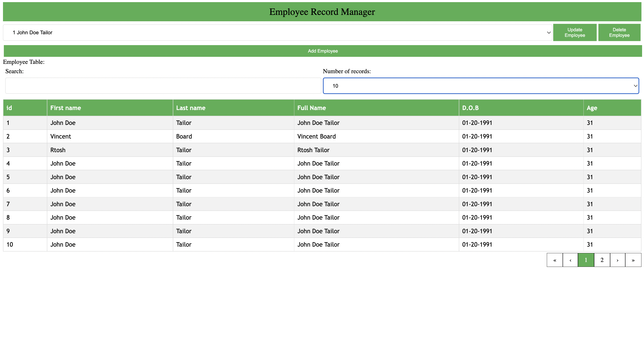This screenshot has height=349, width=644.
Task: Click id cell '6' in the table
Action: point(25,190)
